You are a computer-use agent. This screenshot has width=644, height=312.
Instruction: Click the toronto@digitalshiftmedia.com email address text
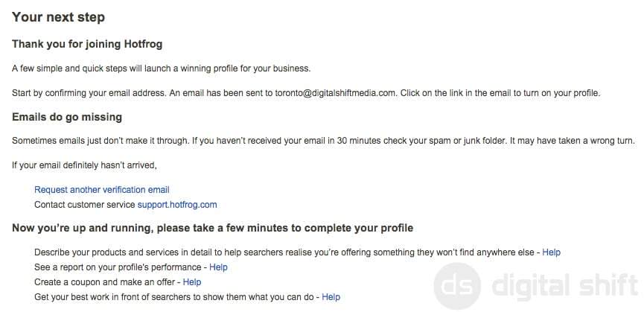pyautogui.click(x=336, y=93)
